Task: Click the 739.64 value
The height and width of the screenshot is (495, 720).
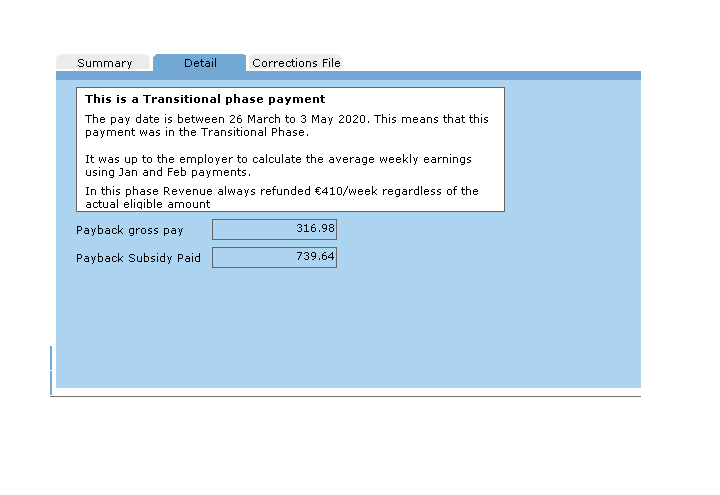Action: click(315, 257)
